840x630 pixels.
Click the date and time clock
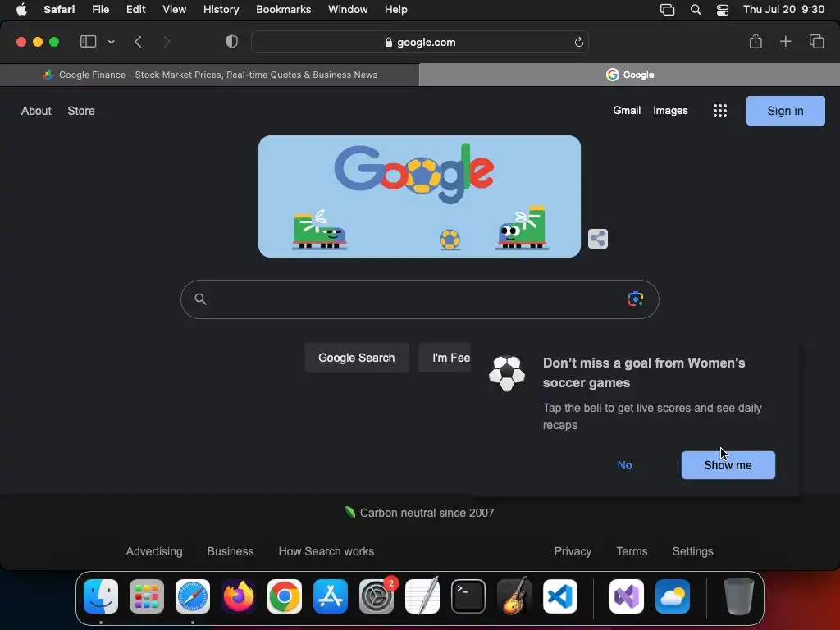pyautogui.click(x=783, y=9)
